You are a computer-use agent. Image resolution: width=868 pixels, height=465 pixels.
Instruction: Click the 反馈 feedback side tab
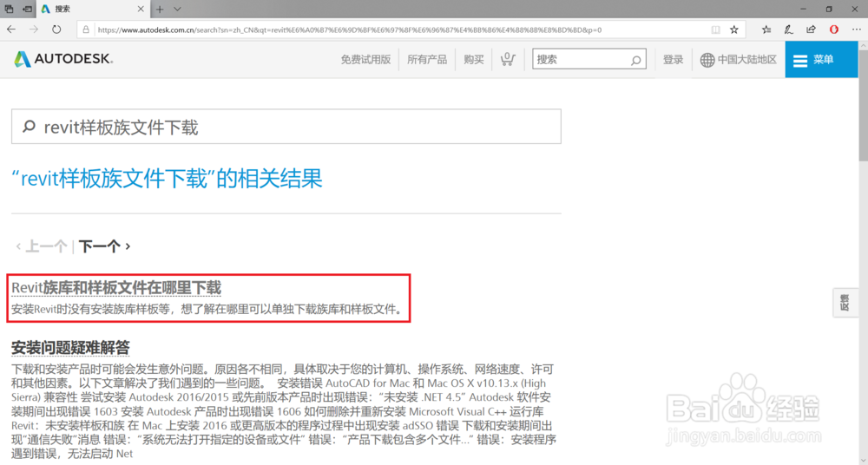point(845,302)
